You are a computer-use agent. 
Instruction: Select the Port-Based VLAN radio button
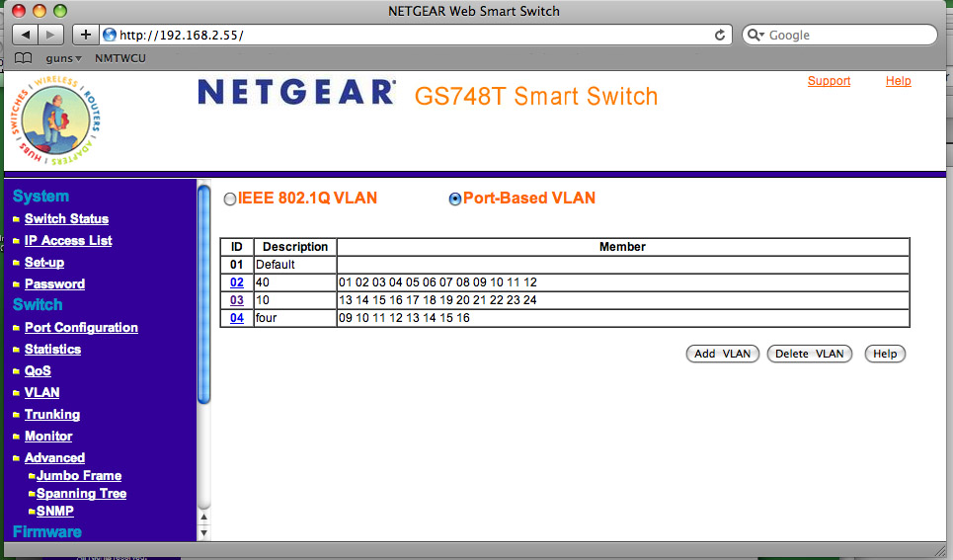point(454,199)
